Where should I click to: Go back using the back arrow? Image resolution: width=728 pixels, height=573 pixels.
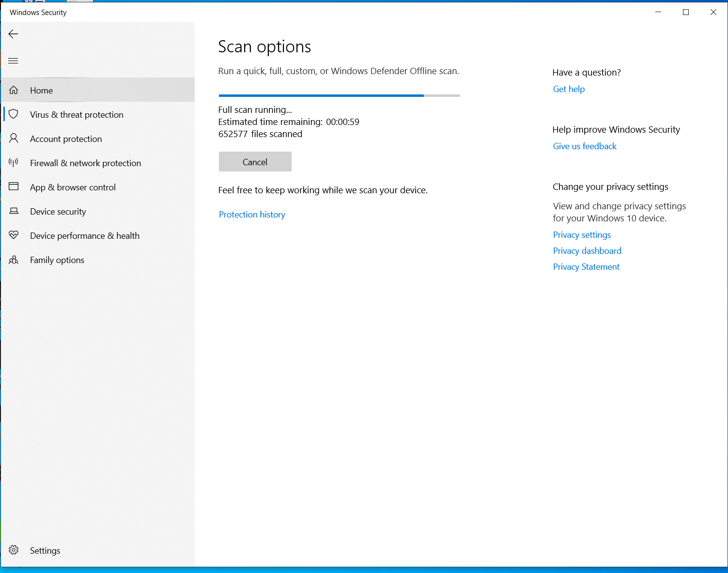click(13, 34)
